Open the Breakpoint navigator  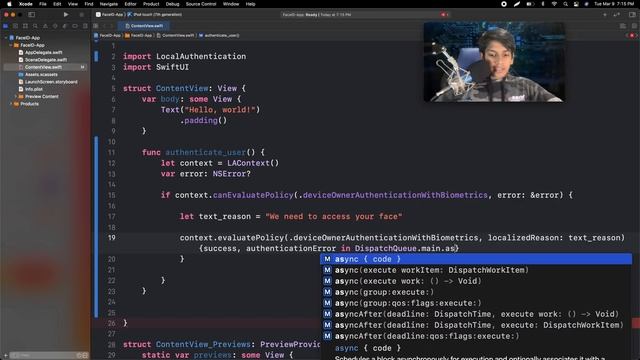tap(75, 26)
